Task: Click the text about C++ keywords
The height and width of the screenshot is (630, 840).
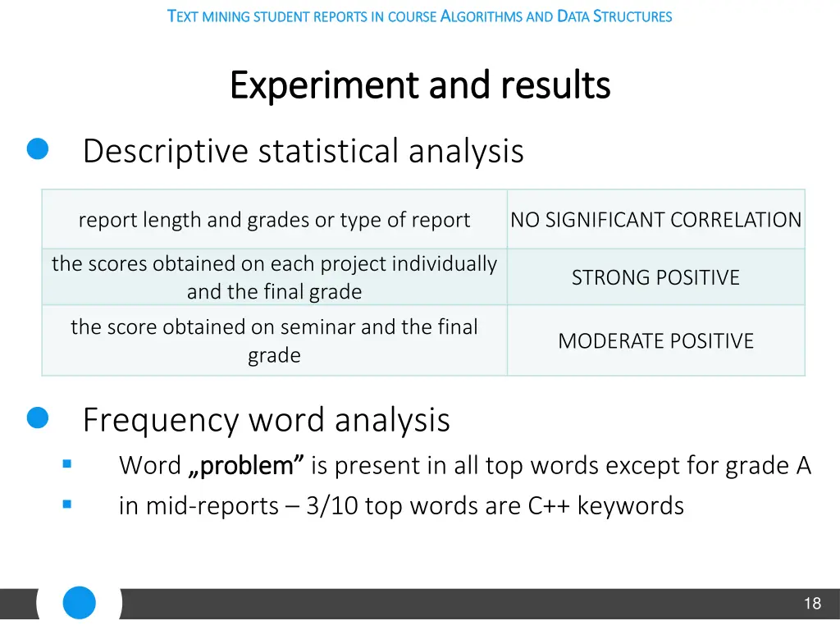Action: pos(401,505)
